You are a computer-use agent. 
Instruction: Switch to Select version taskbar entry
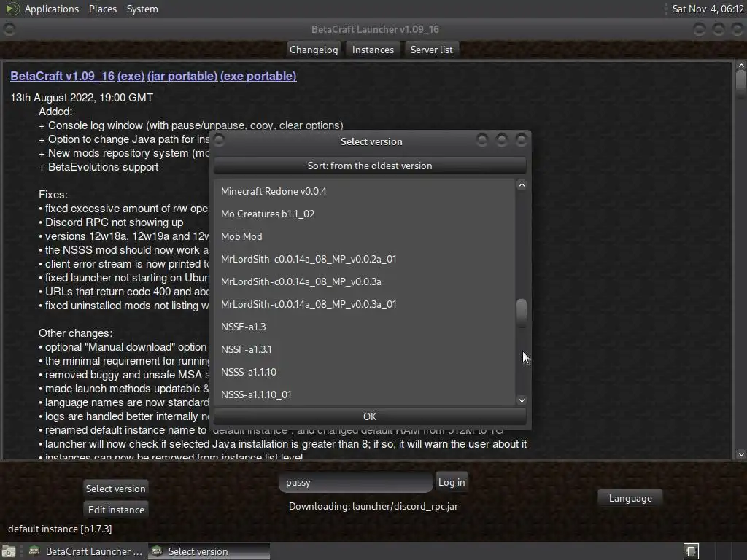209,551
